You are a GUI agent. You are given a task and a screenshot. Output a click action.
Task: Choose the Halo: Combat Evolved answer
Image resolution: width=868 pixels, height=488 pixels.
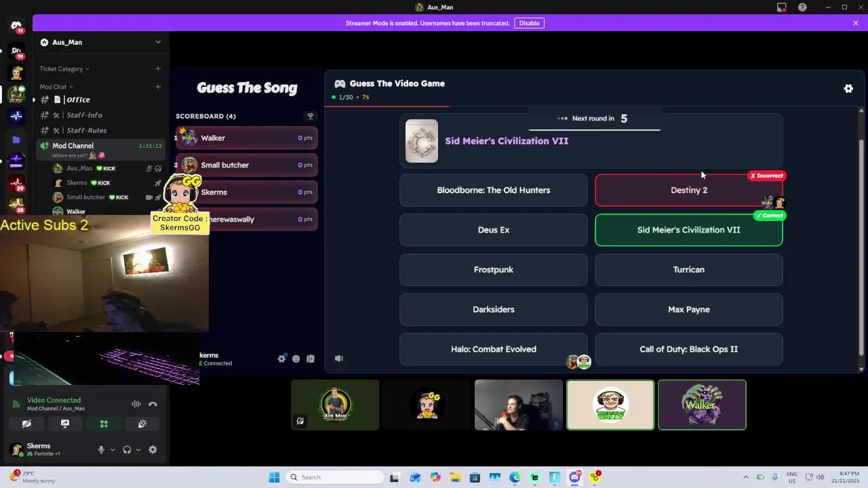pos(494,349)
